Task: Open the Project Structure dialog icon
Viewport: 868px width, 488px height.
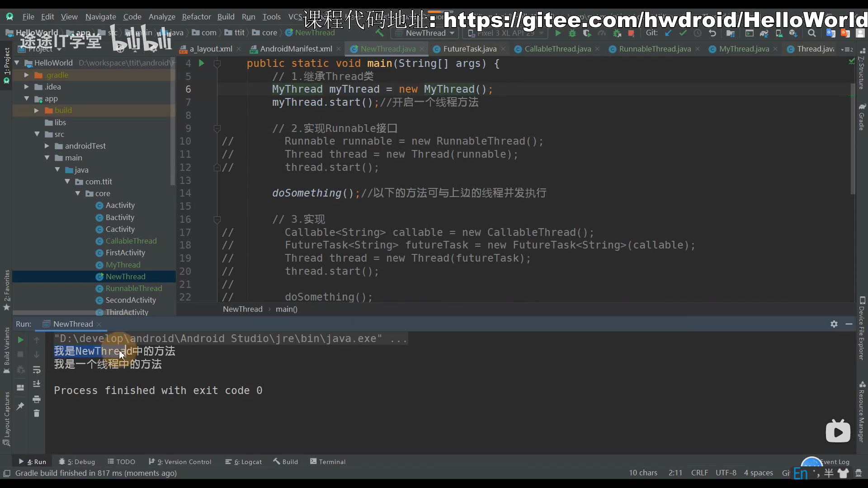Action: (x=731, y=33)
